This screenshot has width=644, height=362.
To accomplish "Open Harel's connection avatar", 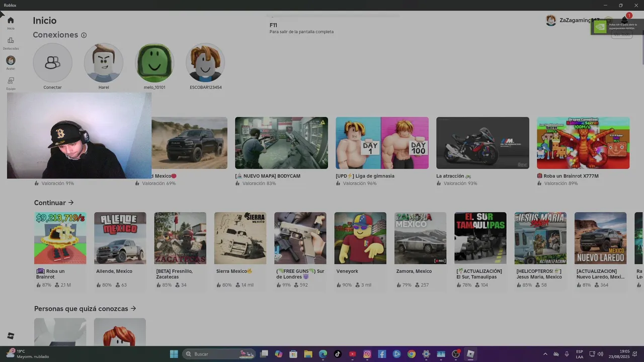I will point(104,62).
